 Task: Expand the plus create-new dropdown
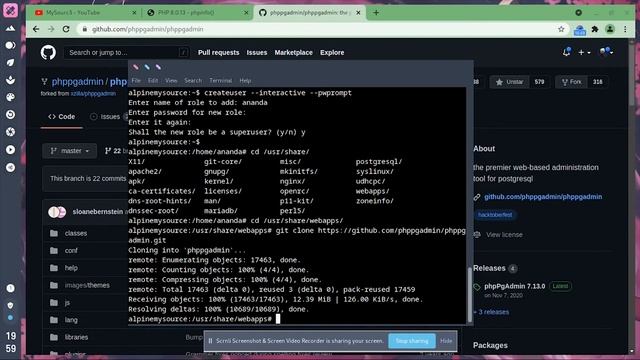click(x=584, y=52)
